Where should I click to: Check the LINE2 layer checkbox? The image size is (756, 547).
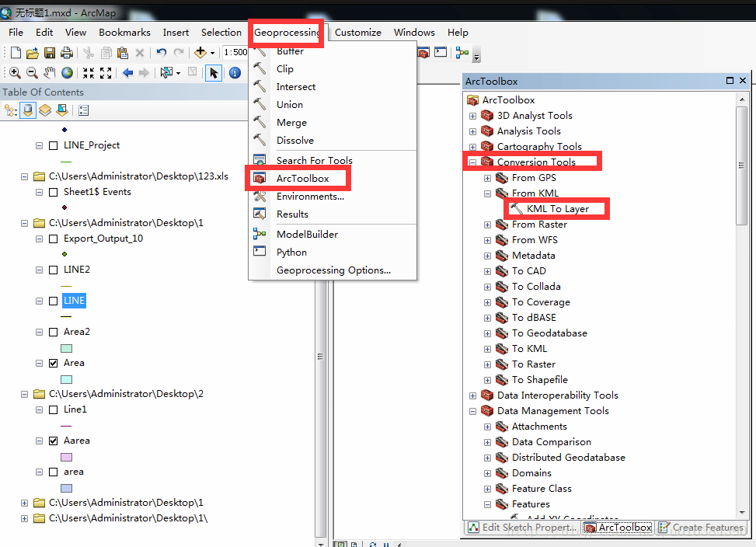(54, 270)
